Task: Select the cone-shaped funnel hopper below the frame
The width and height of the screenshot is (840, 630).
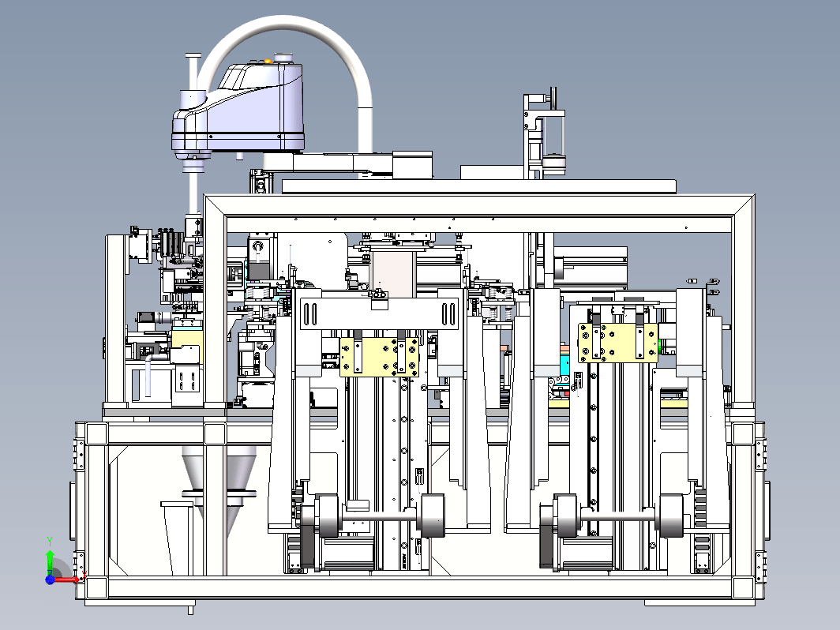Action: (x=219, y=489)
